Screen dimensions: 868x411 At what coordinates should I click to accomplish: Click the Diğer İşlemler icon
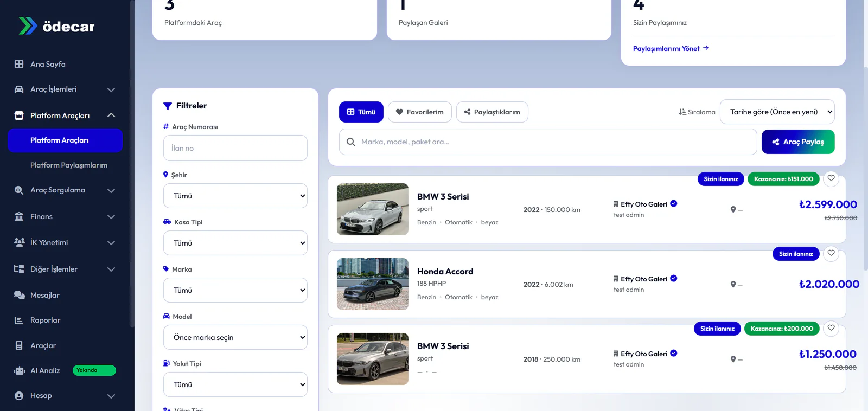tap(19, 269)
